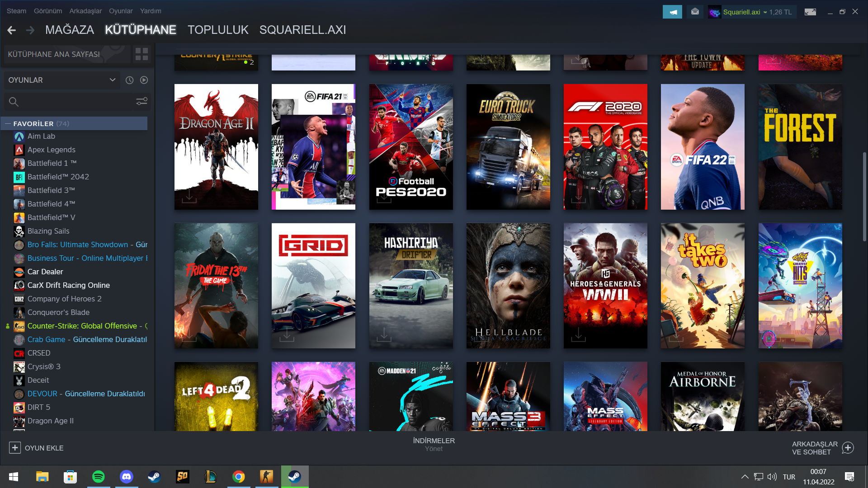This screenshot has height=488, width=868.
Task: Open Windows notification center icon
Action: 849,477
